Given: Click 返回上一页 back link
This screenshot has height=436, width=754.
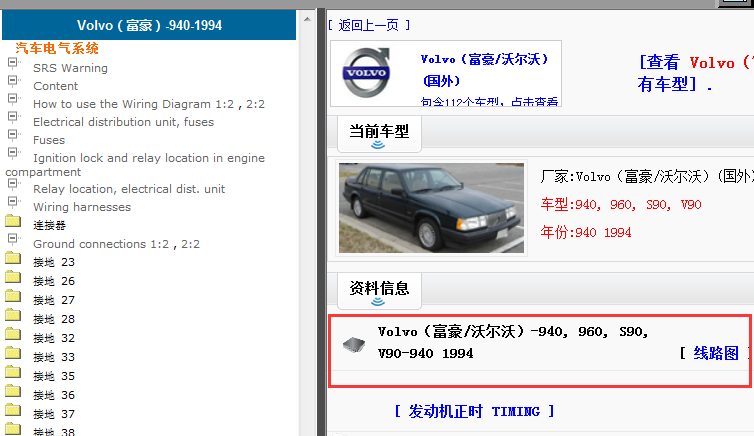Looking at the screenshot, I should pos(368,25).
